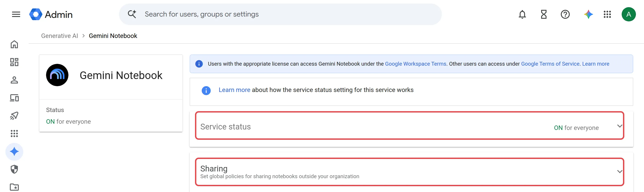Image resolution: width=644 pixels, height=192 pixels.
Task: Go to Generative AI breadcrumb
Action: click(x=59, y=36)
